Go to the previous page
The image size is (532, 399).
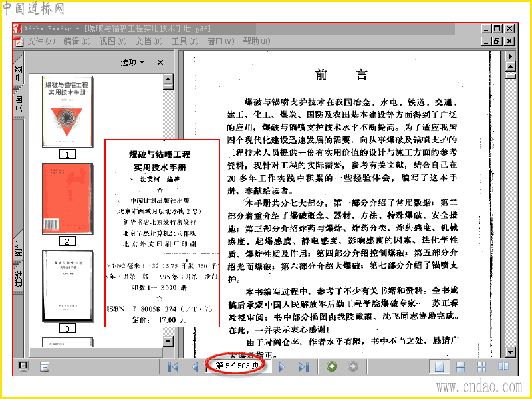point(194,367)
